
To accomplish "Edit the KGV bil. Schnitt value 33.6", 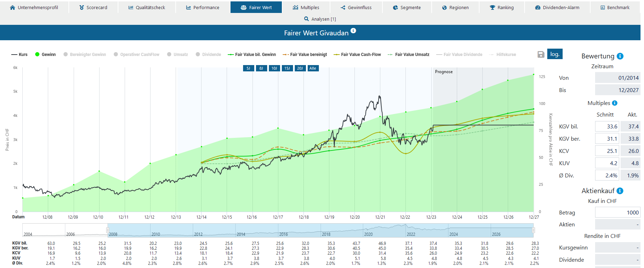I will (607, 126).
